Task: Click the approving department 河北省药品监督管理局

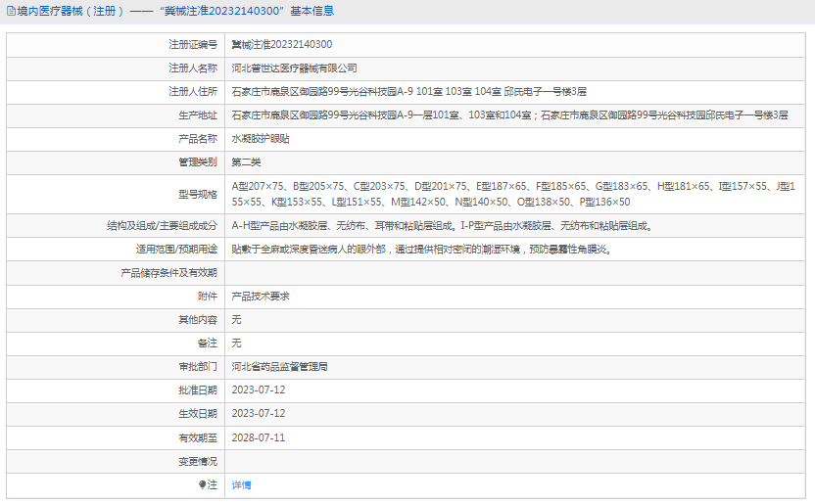Action: (279, 366)
